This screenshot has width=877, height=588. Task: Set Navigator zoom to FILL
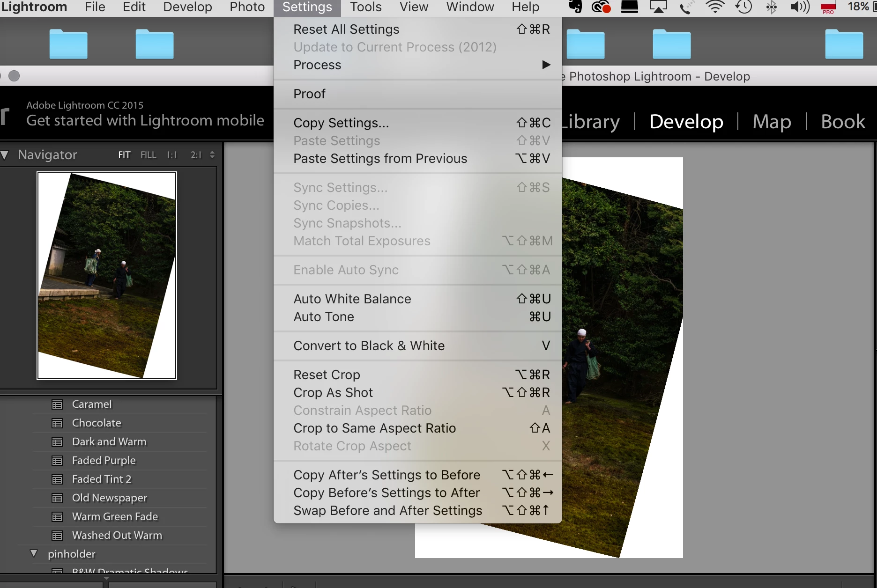point(148,154)
